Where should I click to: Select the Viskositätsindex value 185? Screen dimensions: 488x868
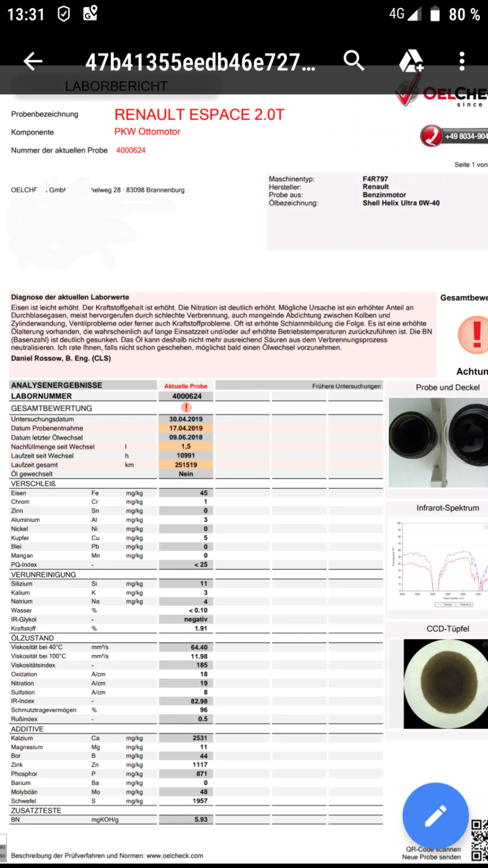click(202, 665)
